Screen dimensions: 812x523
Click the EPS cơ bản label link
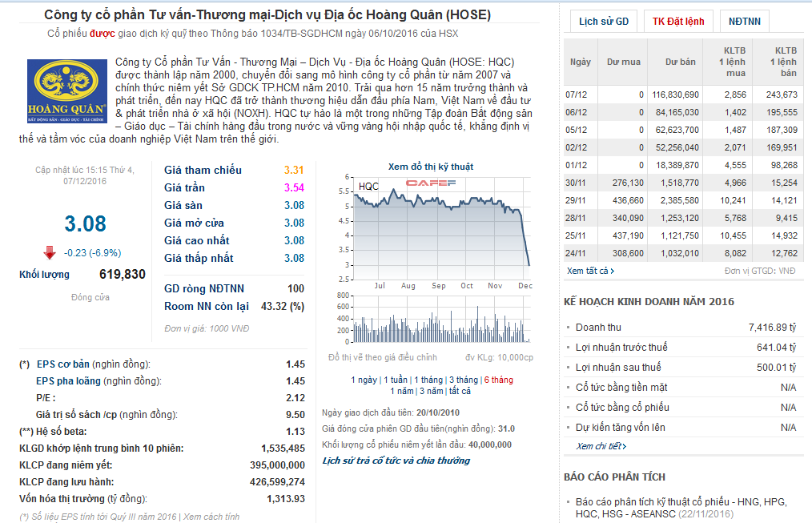point(63,364)
